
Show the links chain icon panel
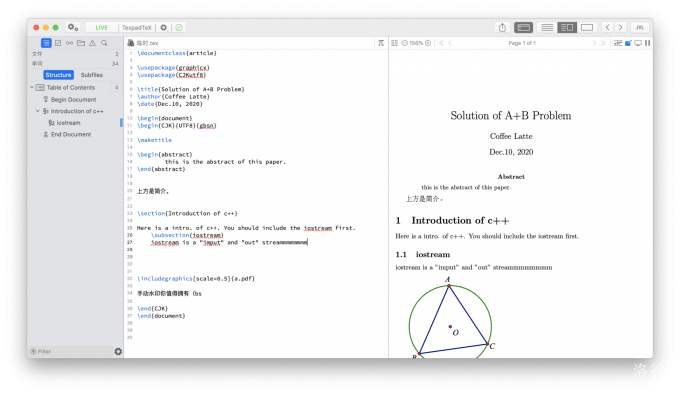point(69,43)
